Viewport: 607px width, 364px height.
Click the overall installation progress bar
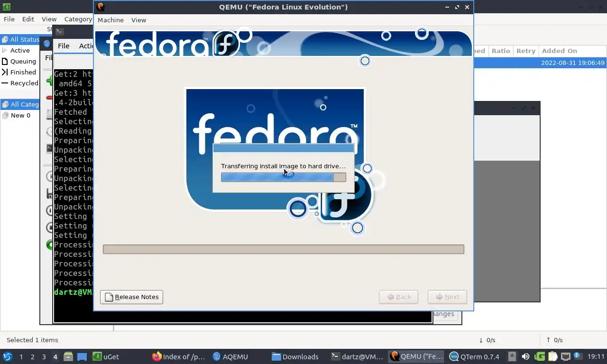tap(284, 249)
